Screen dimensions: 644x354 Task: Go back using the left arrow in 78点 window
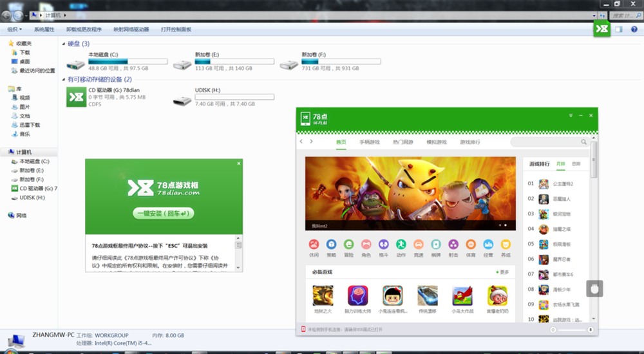301,142
